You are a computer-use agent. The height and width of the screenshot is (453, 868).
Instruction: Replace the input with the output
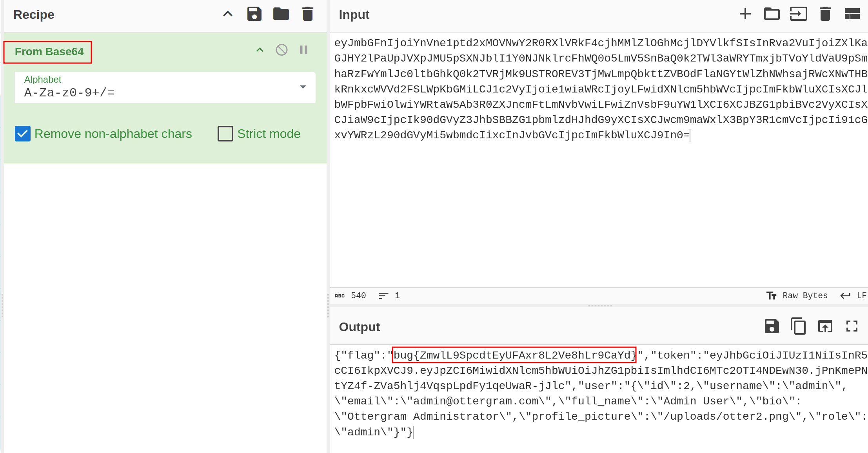tap(825, 326)
